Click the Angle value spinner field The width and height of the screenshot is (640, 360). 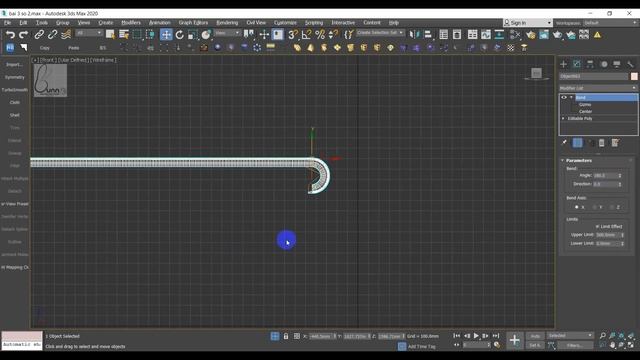(607, 176)
